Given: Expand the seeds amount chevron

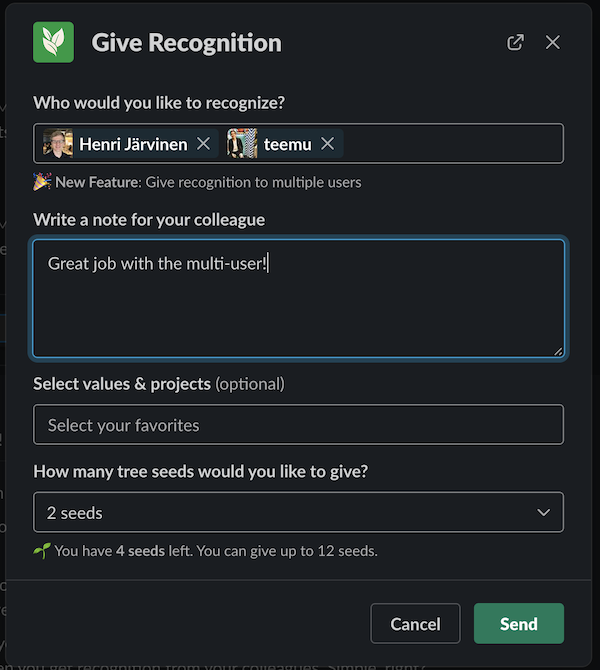Looking at the screenshot, I should [x=543, y=512].
